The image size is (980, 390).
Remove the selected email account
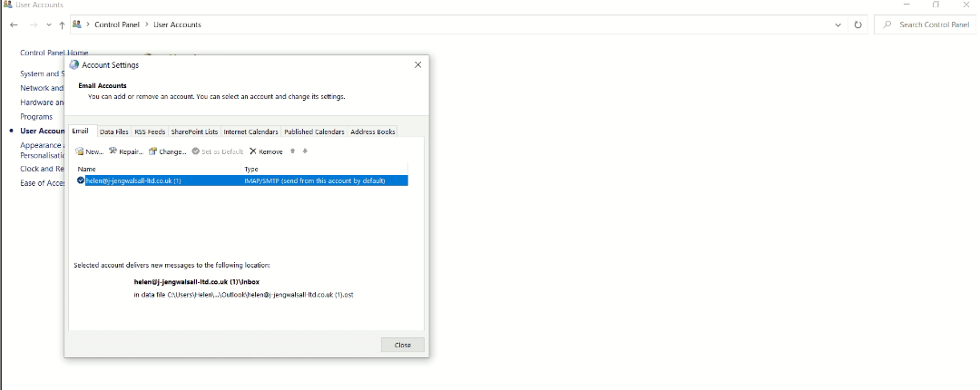point(266,151)
